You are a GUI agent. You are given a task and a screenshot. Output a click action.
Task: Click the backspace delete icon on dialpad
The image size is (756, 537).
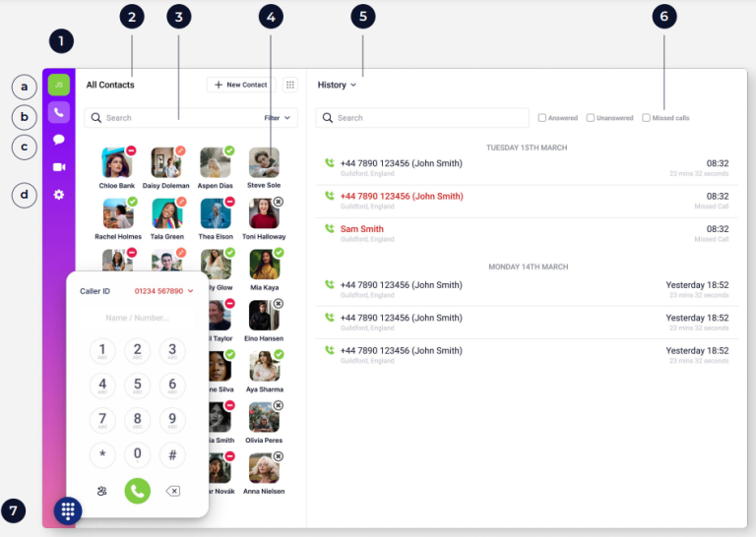(172, 491)
